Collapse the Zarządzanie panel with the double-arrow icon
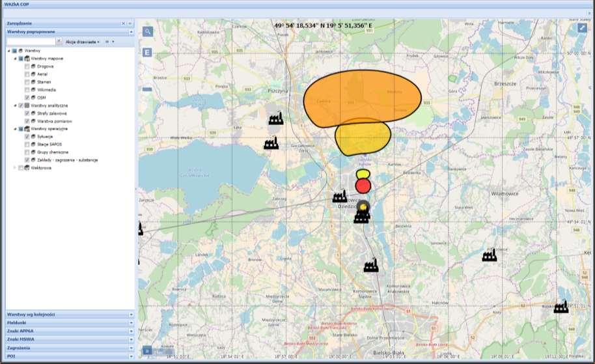Image resolution: width=595 pixels, height=364 pixels. pos(130,23)
